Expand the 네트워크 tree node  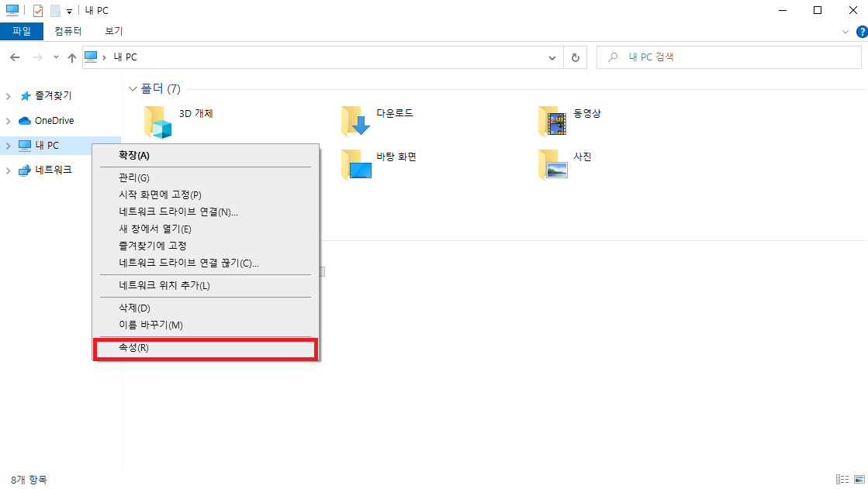[x=9, y=170]
